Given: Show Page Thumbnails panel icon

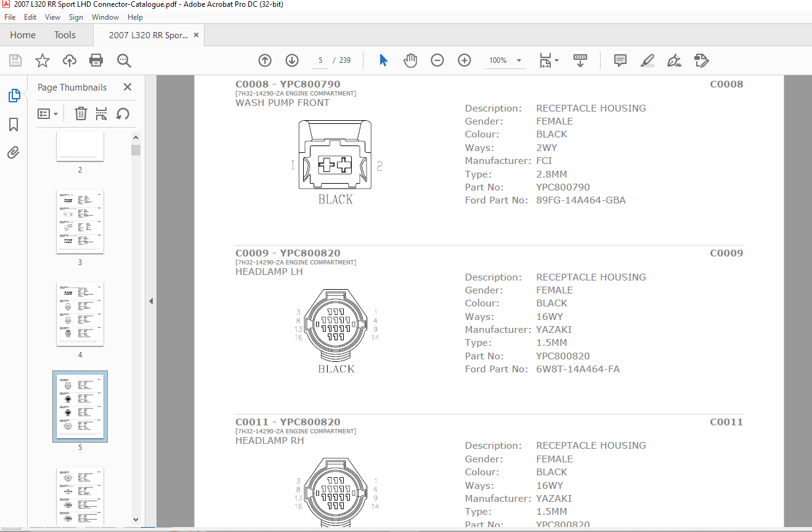Looking at the screenshot, I should (x=14, y=96).
